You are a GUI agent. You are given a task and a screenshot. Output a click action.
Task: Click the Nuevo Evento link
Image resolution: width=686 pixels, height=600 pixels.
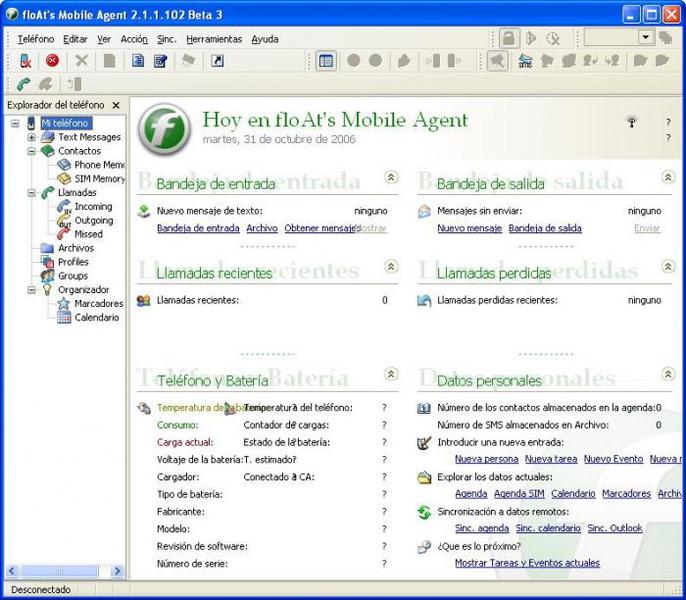(613, 459)
